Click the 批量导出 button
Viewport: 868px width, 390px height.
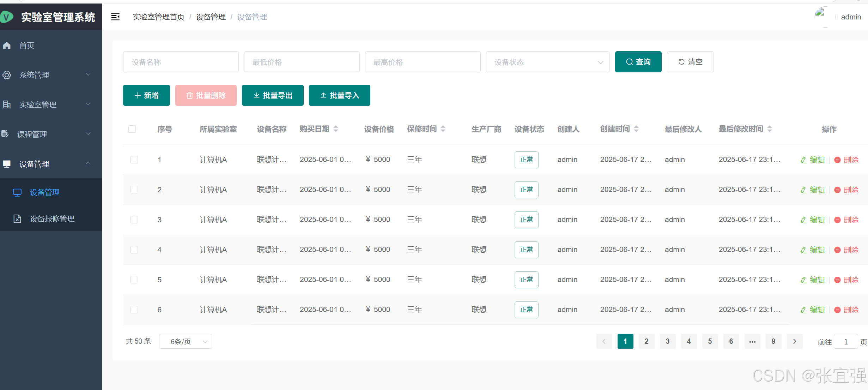(x=273, y=95)
